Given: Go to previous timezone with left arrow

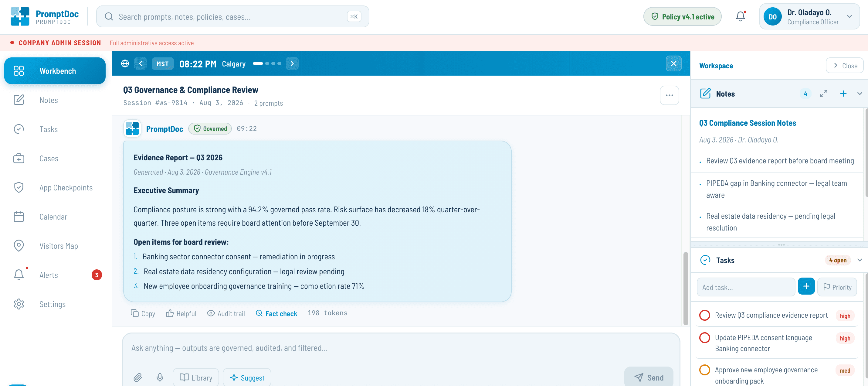Looking at the screenshot, I should (x=141, y=64).
